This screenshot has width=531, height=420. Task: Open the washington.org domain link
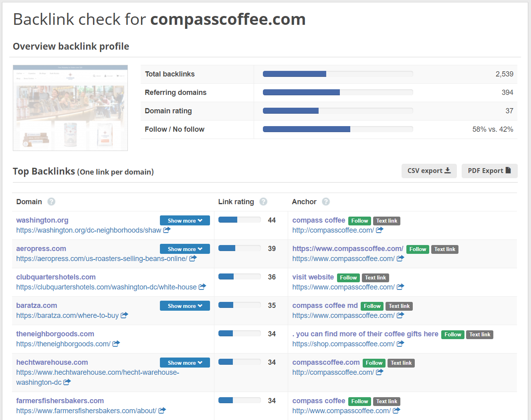pos(42,220)
